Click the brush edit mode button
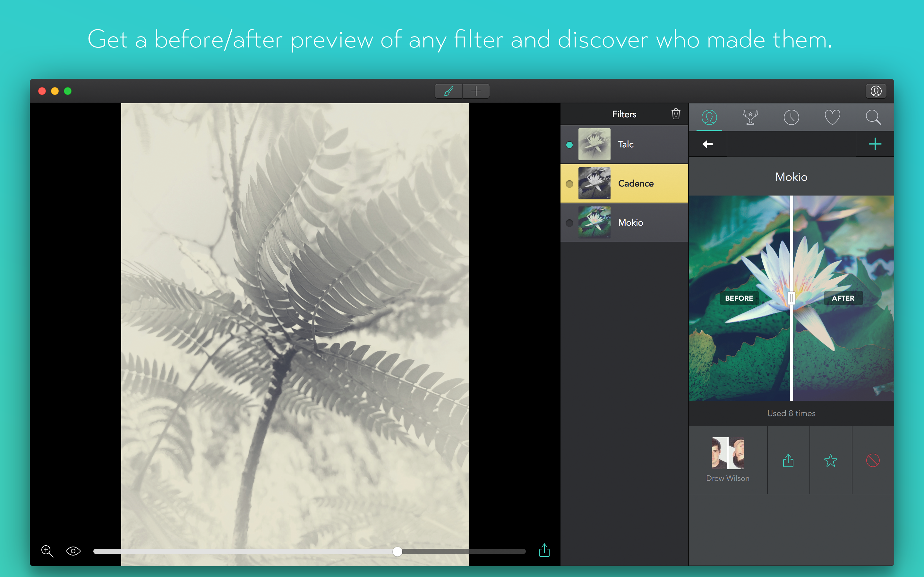The image size is (924, 577). coord(448,91)
